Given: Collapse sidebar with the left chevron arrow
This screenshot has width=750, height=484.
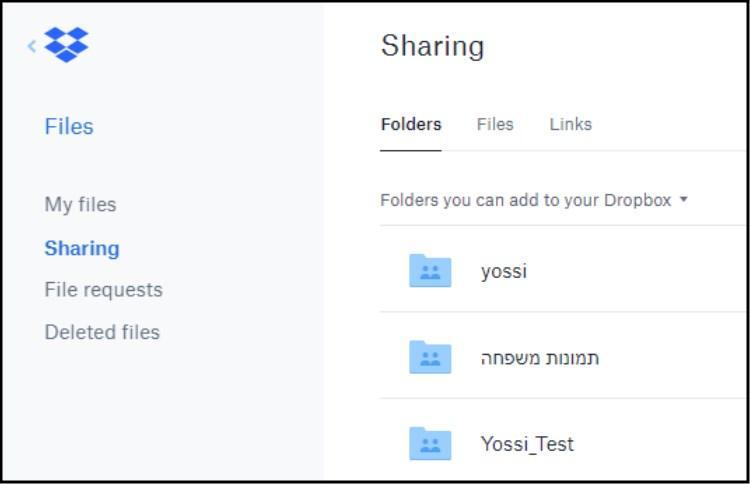Looking at the screenshot, I should click(32, 46).
